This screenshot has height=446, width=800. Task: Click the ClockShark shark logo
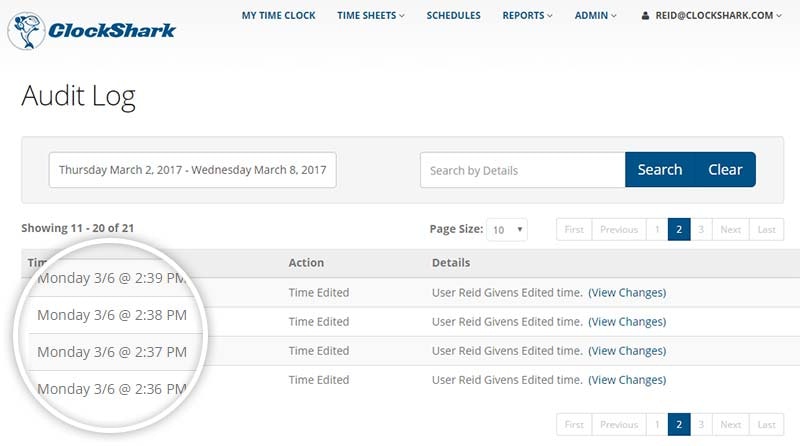(x=27, y=31)
